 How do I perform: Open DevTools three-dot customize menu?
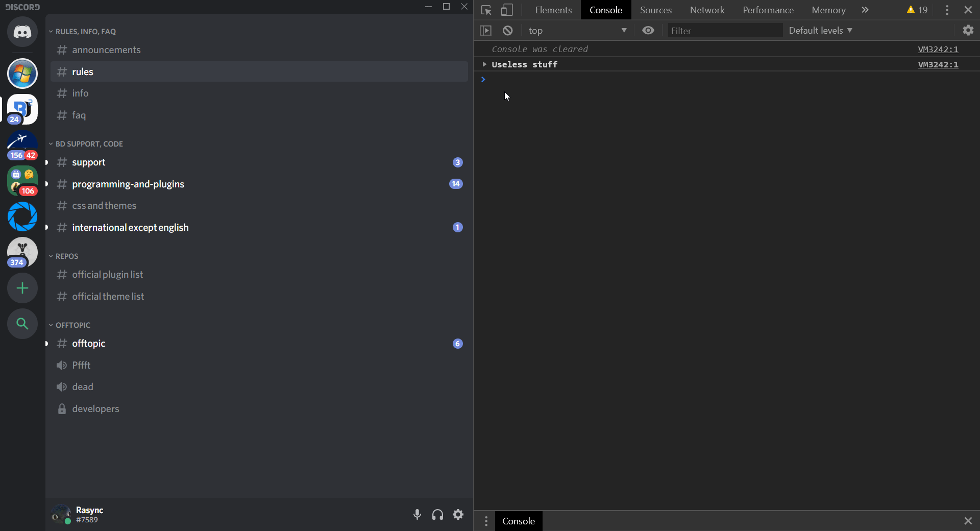pos(947,10)
